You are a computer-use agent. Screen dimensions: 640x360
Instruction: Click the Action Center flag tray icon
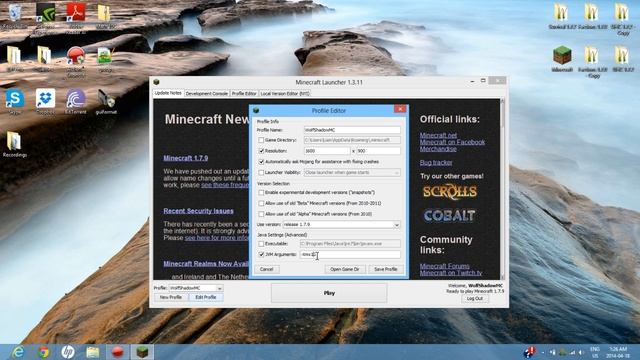click(x=530, y=351)
